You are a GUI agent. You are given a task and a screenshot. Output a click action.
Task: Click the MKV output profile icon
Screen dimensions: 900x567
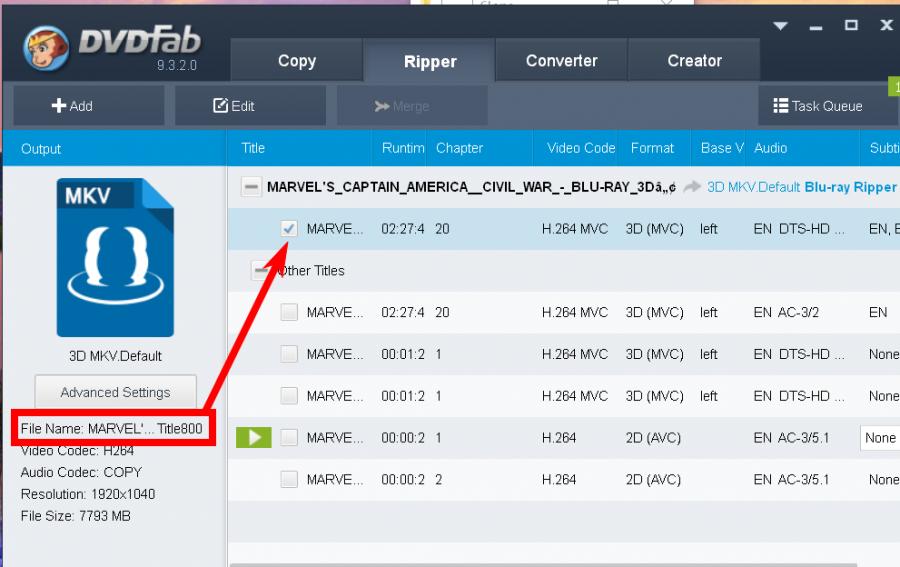115,257
